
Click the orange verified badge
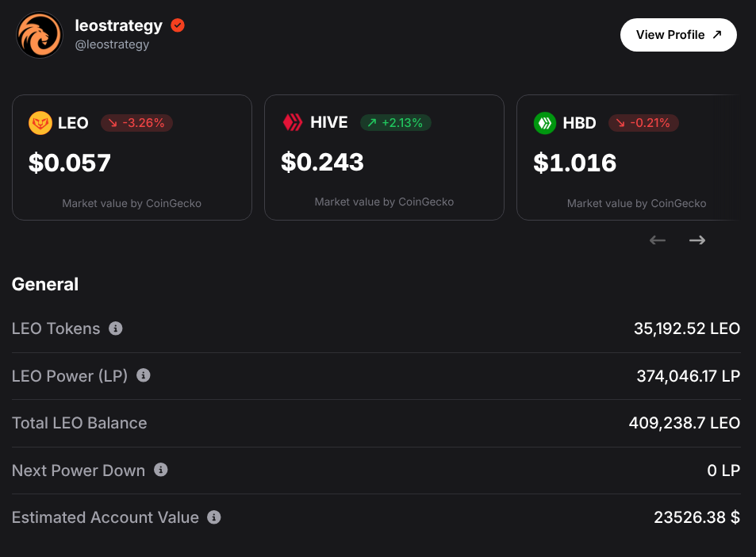coord(178,25)
